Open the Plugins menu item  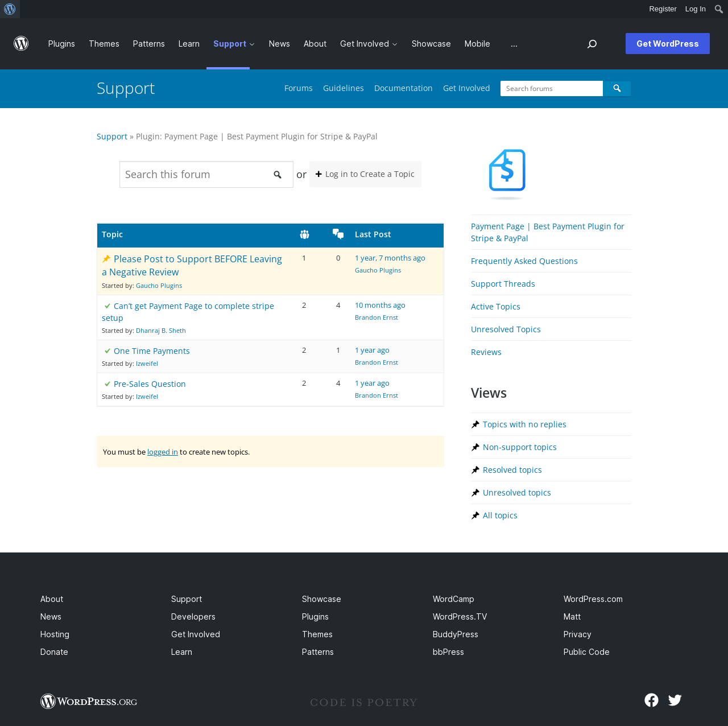(61, 44)
